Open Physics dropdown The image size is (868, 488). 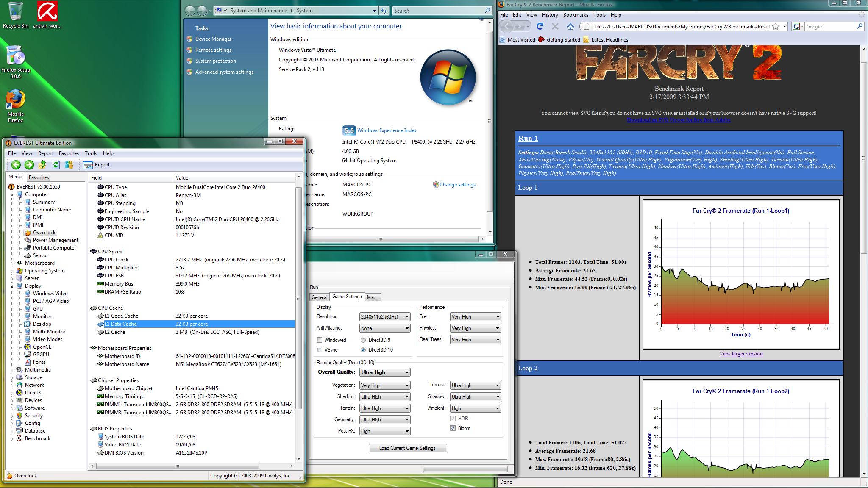(476, 328)
